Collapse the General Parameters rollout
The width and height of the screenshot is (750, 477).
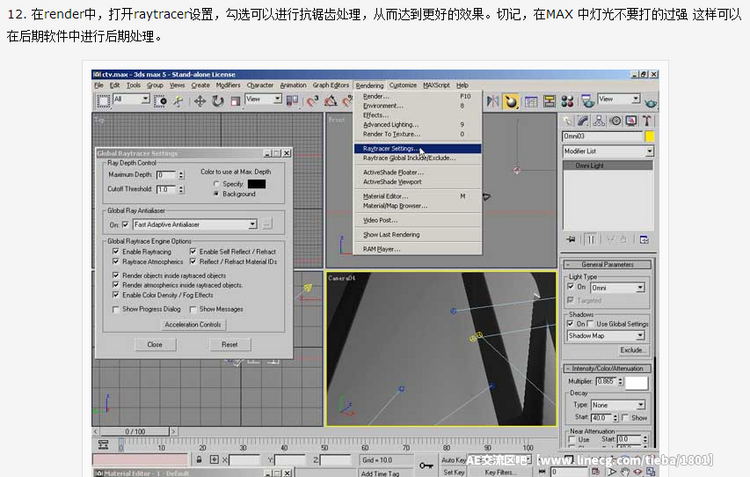coord(607,265)
